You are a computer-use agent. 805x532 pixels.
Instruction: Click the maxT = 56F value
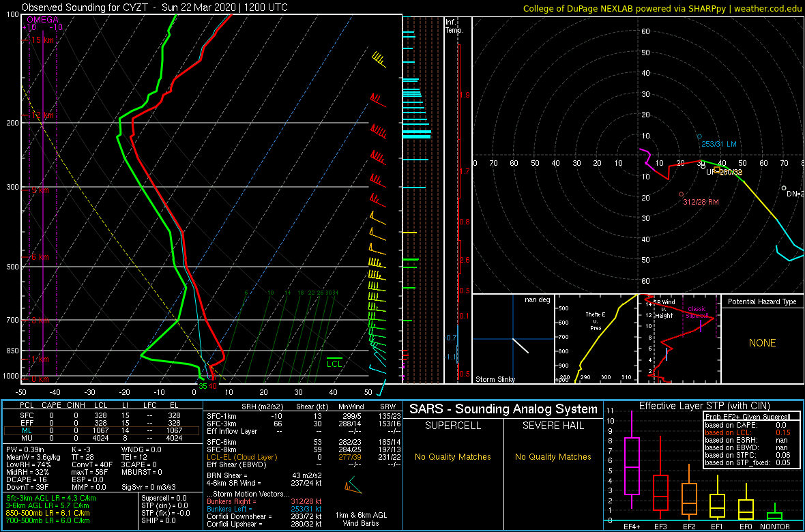point(91,473)
